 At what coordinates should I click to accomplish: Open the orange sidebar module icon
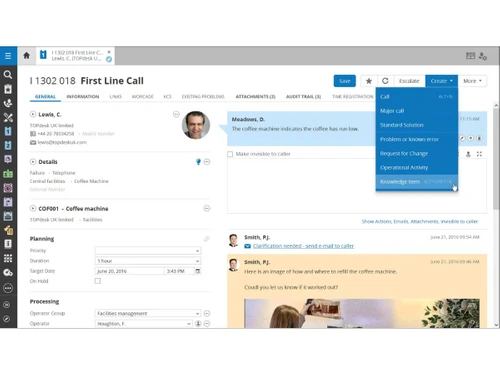pos(8,230)
